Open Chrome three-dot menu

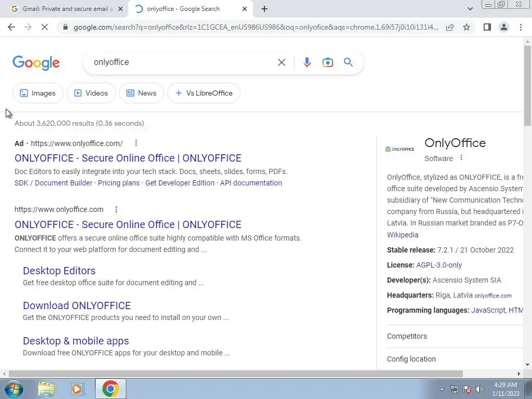(521, 27)
